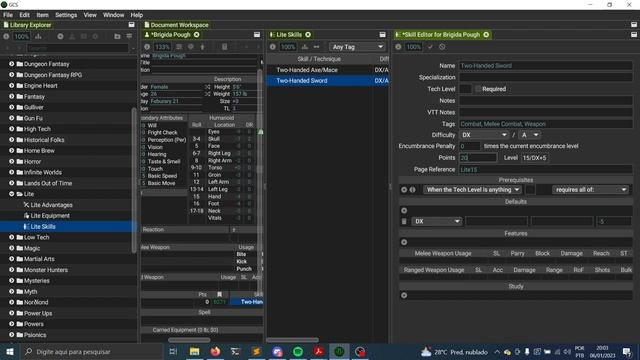Click the Lite Skills horizontal scrollbar

(x=292, y=340)
